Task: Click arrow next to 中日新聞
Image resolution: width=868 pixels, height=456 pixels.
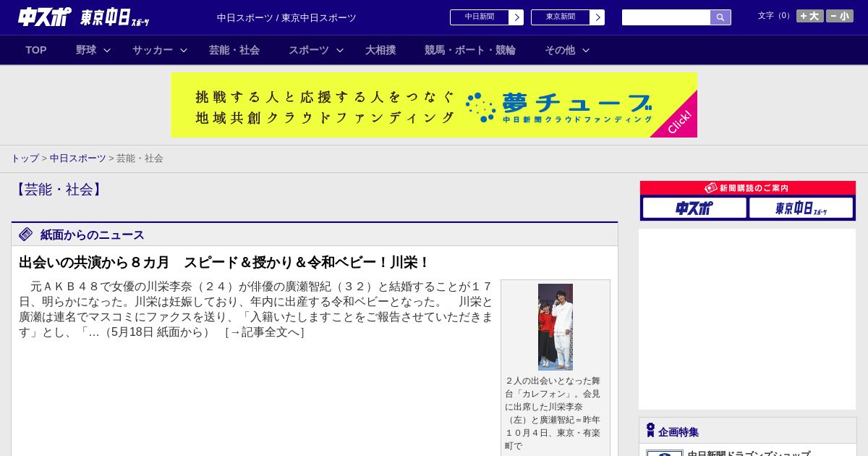Action: (516, 17)
